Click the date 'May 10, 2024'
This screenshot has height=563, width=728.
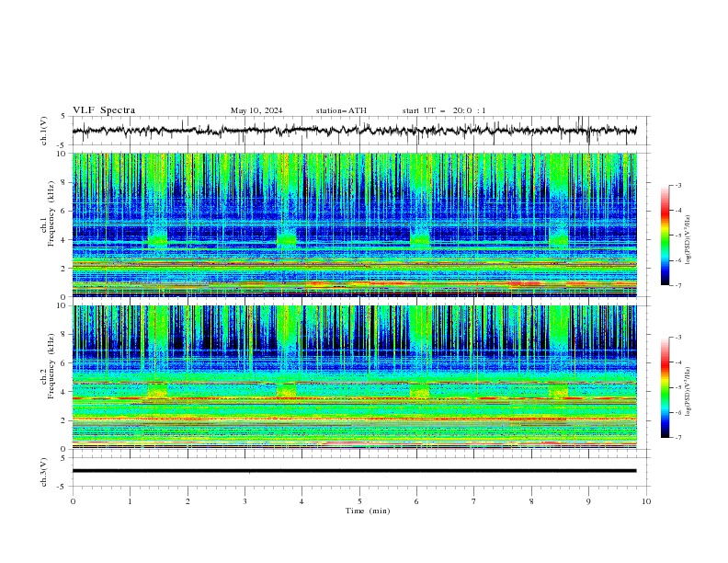256,110
